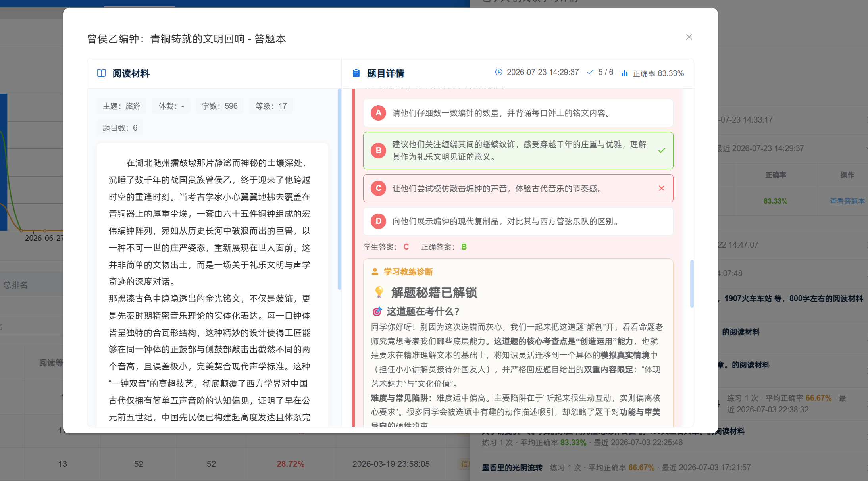
Task: Click the bar chart icon beside 正确率
Action: 624,73
